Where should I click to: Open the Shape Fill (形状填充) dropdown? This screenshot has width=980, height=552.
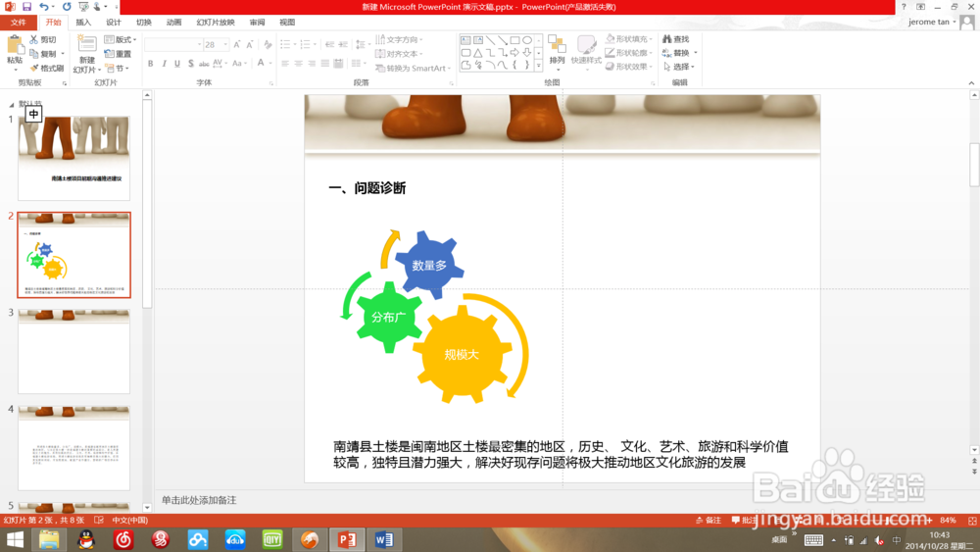[x=629, y=39]
